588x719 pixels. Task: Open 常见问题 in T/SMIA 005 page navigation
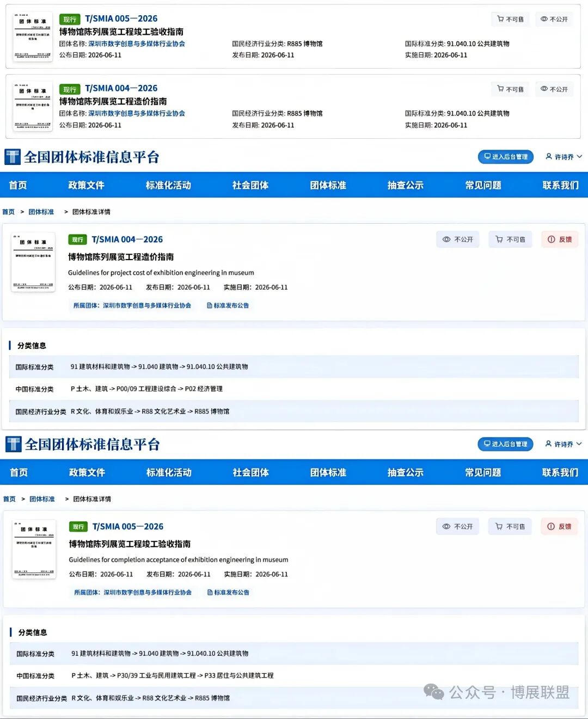pos(483,472)
